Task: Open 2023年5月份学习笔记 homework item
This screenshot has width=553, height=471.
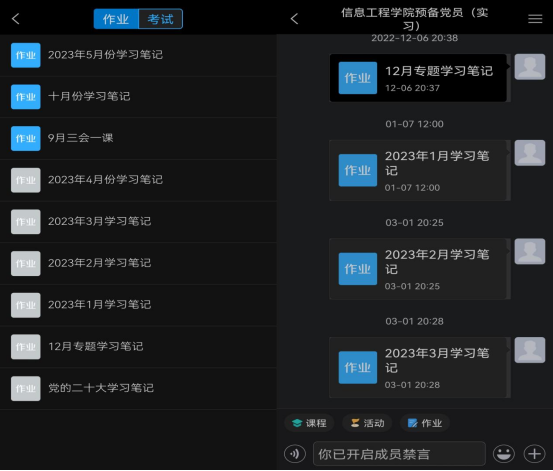Action: (x=138, y=55)
